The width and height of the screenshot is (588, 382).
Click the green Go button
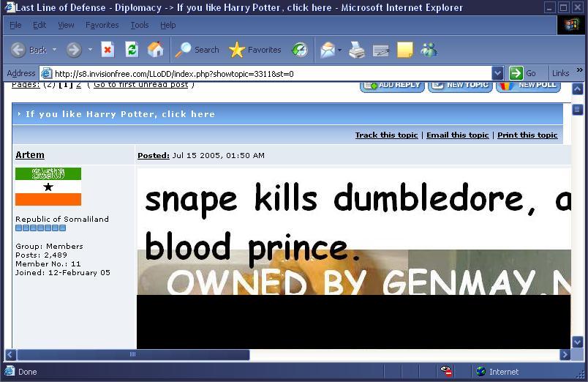523,73
